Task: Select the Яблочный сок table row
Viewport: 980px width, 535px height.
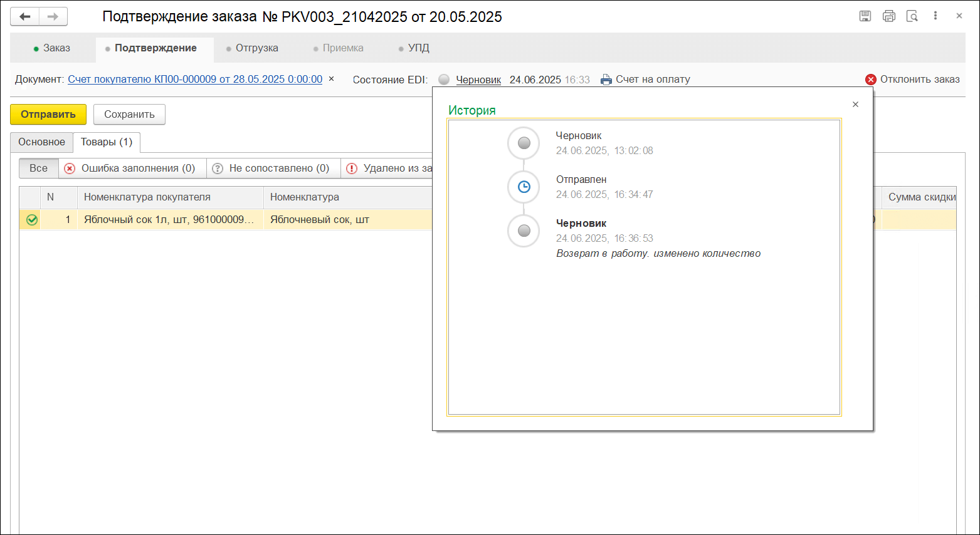Action: [x=169, y=220]
